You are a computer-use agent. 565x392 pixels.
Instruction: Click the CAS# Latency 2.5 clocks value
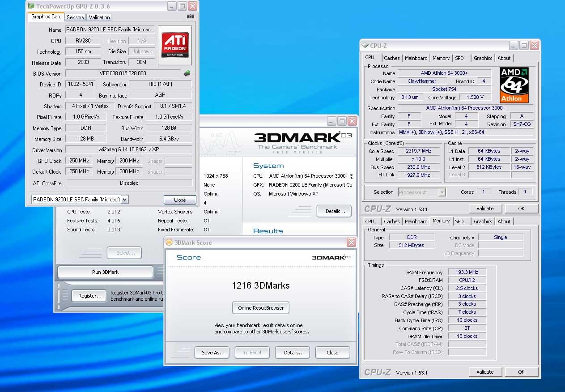click(x=467, y=288)
